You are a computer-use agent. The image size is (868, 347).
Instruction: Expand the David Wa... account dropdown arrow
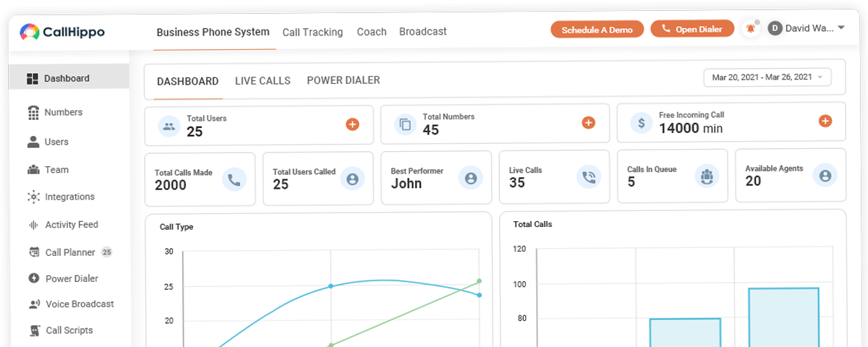pos(841,28)
